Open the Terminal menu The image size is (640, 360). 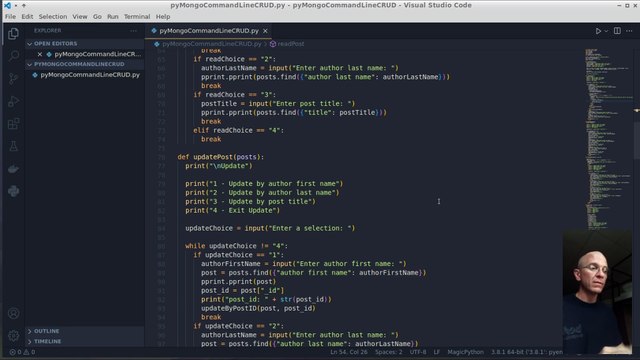point(137,17)
